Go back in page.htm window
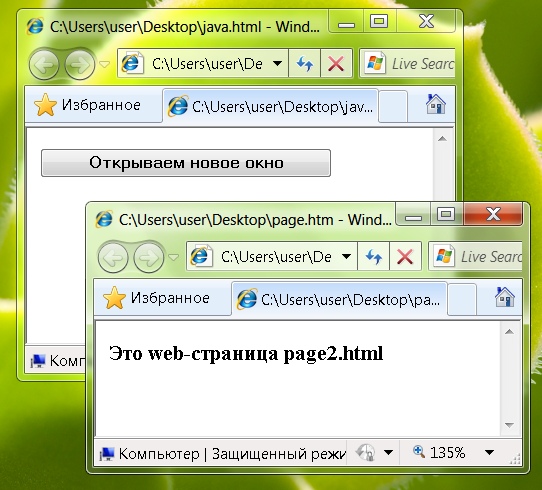542x490 pixels. (x=113, y=257)
